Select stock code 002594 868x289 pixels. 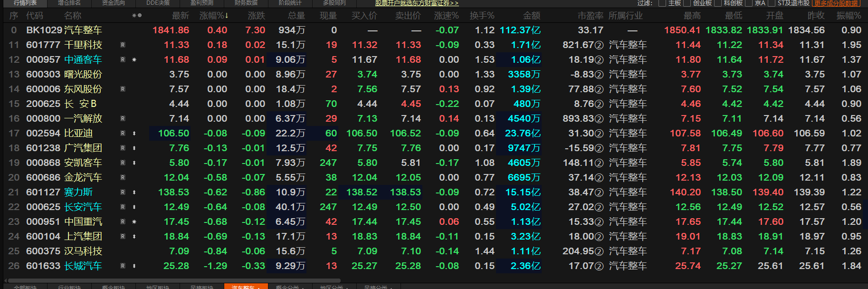(43, 133)
